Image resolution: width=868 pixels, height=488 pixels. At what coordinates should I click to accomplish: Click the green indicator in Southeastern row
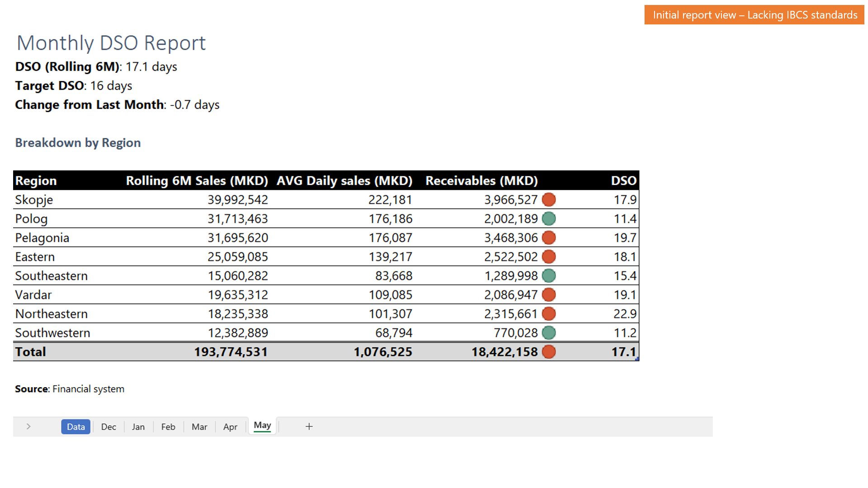point(549,275)
